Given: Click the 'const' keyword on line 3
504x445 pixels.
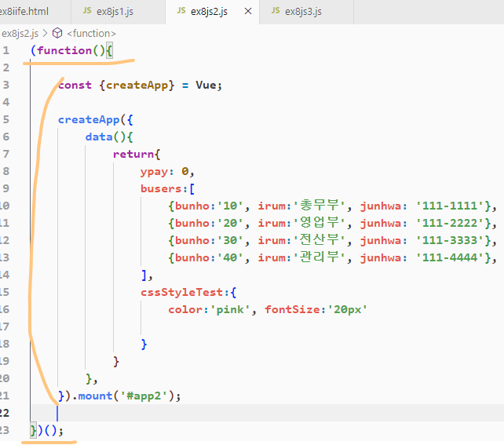Looking at the screenshot, I should tap(75, 85).
